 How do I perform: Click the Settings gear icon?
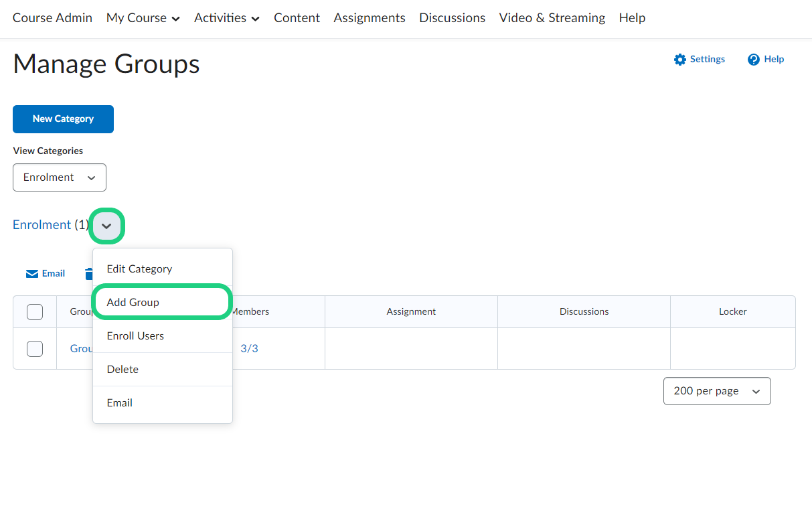680,60
